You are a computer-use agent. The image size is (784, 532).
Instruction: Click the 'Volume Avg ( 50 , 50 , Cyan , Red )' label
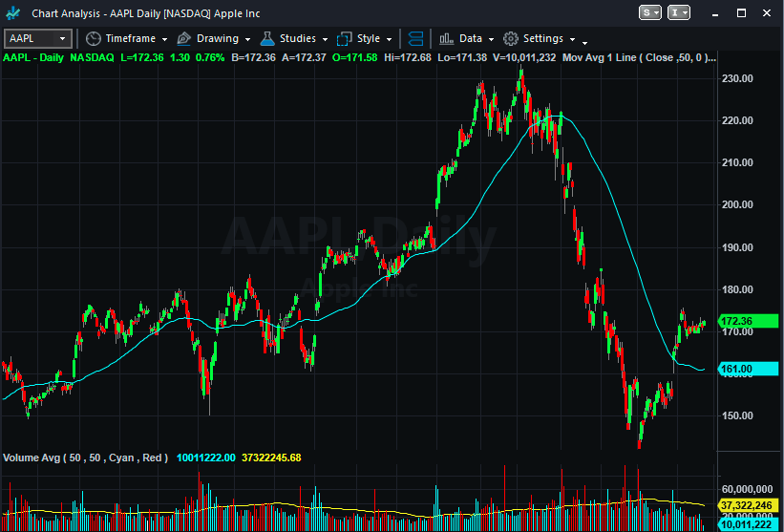[x=86, y=458]
